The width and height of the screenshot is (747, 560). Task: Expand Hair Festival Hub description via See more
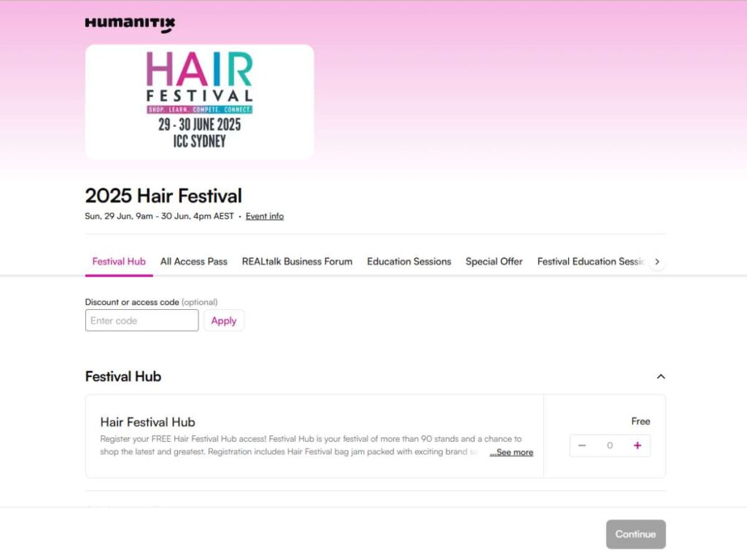pos(511,452)
